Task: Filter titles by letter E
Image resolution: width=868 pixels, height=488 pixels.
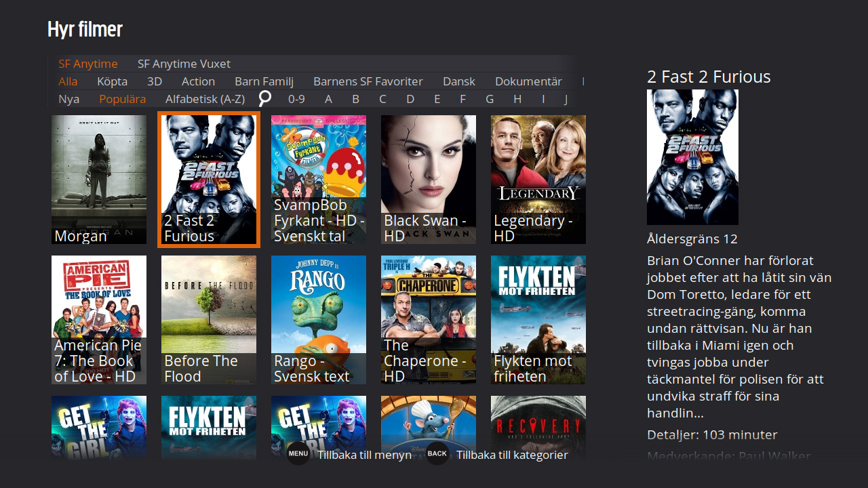Action: click(437, 99)
